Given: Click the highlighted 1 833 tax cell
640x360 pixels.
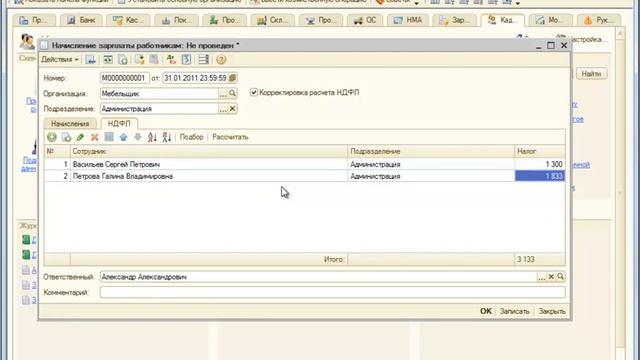Looking at the screenshot, I should (540, 176).
